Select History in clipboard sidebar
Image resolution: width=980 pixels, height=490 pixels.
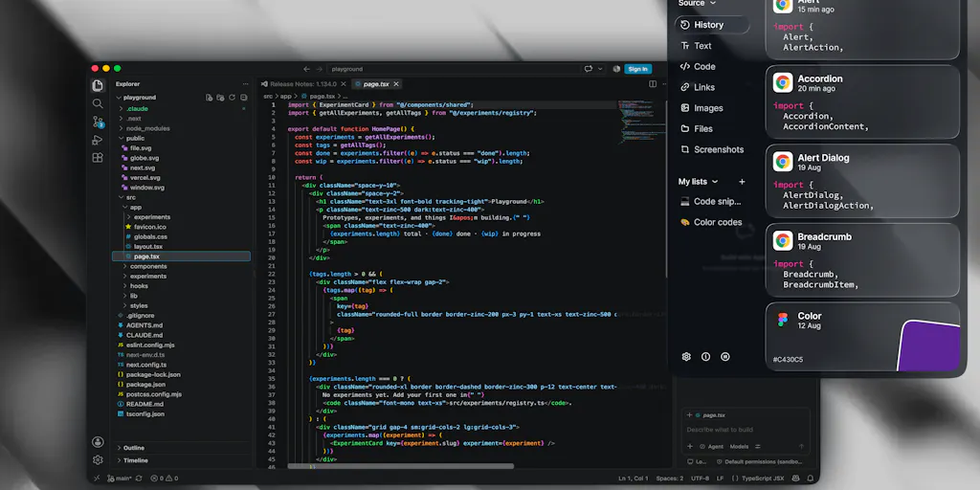(712, 25)
